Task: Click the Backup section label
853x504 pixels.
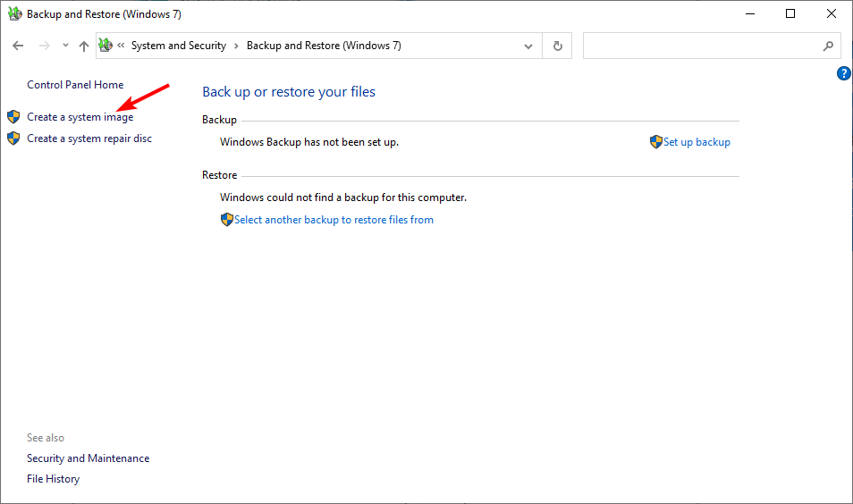Action: [219, 120]
